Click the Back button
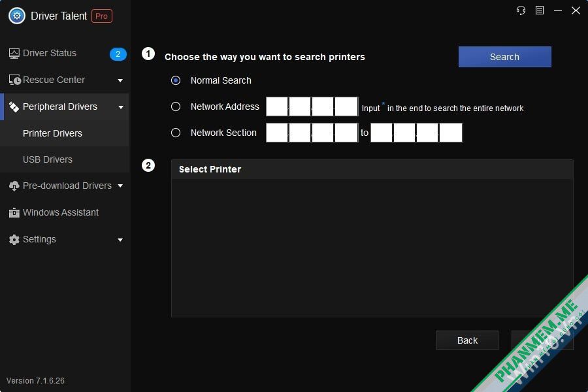588x392 pixels. coord(467,340)
